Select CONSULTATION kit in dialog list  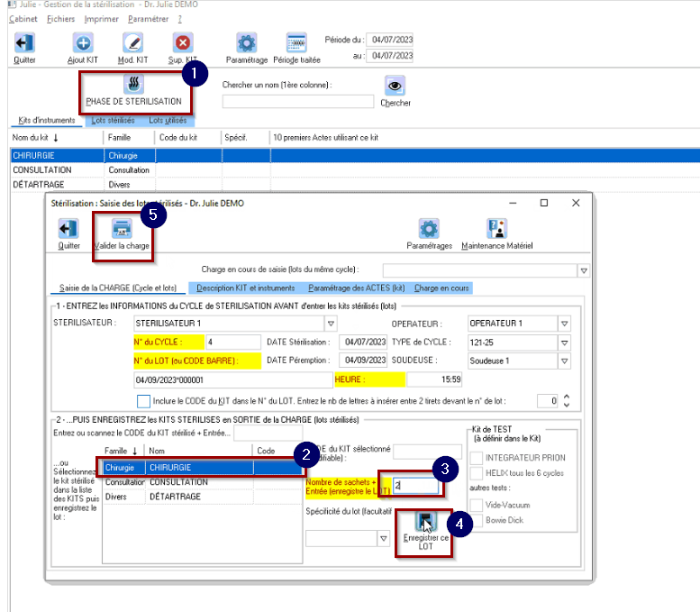click(x=203, y=482)
